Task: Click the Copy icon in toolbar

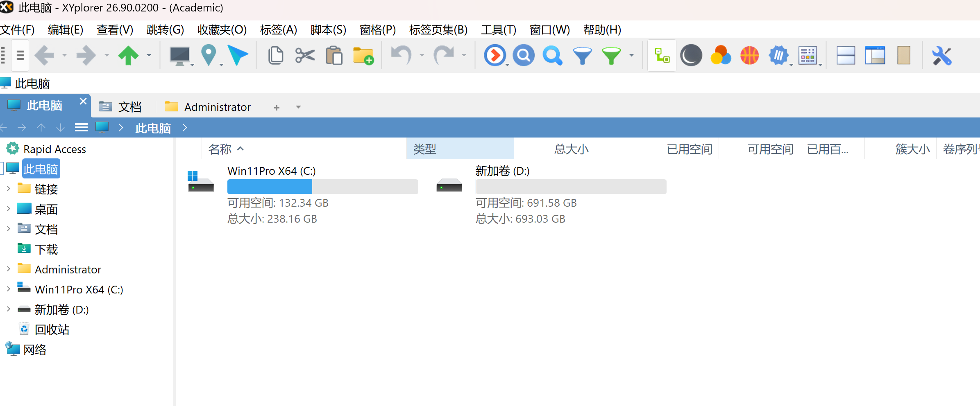Action: coord(276,55)
